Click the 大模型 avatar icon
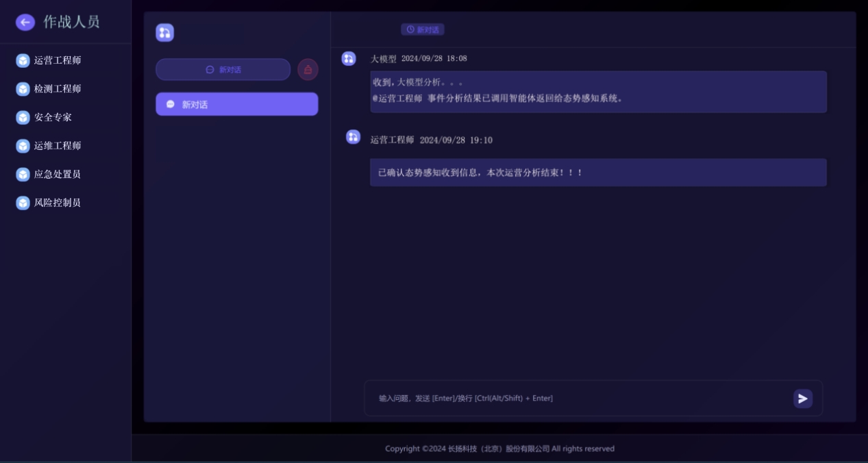868x463 pixels. pos(349,59)
